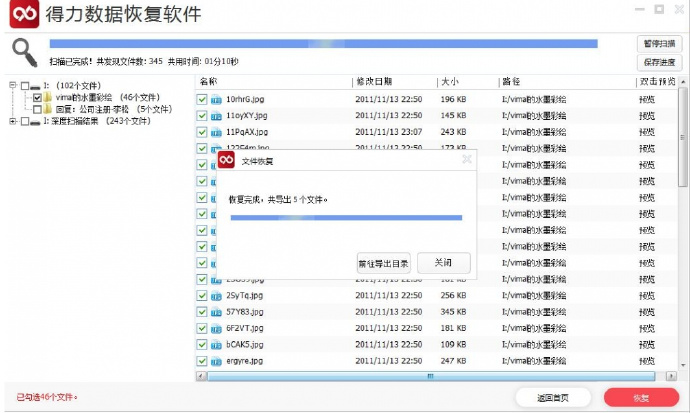Screen dimensions: 690x413
Task: Click the 保存进度 button
Action: tap(659, 62)
